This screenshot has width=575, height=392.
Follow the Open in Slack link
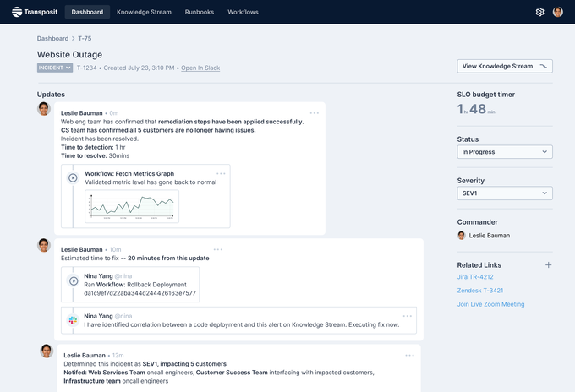200,68
